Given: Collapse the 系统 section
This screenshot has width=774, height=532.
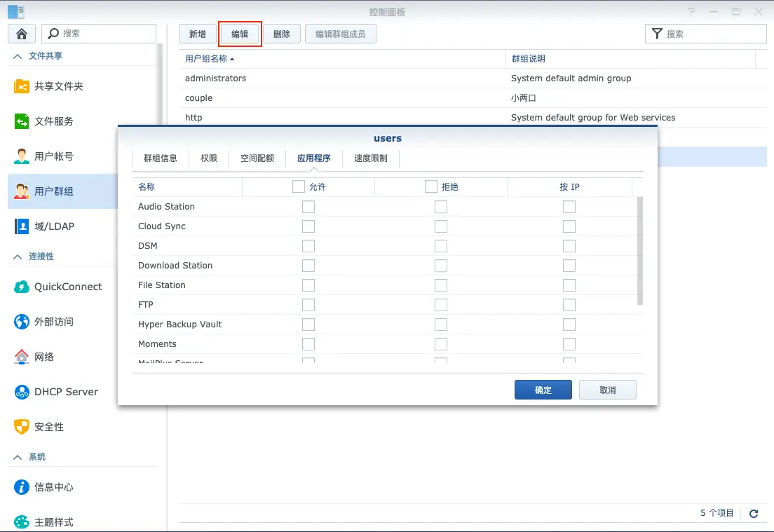Looking at the screenshot, I should tap(18, 457).
